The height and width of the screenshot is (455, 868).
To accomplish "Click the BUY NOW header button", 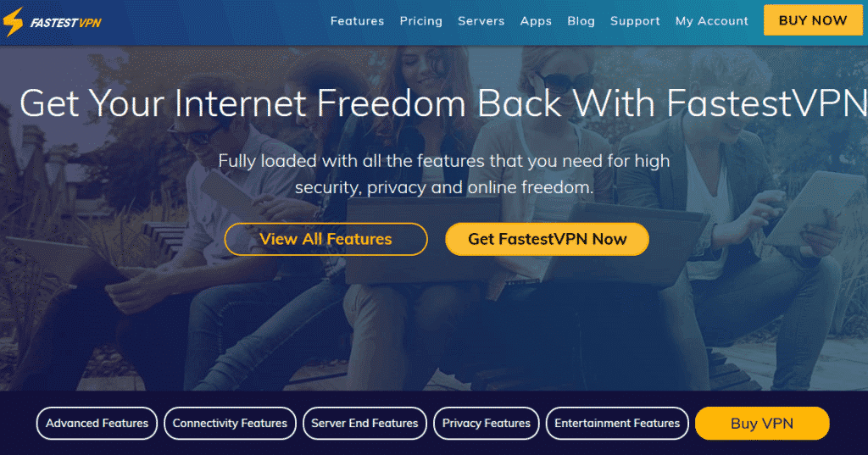I will [813, 20].
